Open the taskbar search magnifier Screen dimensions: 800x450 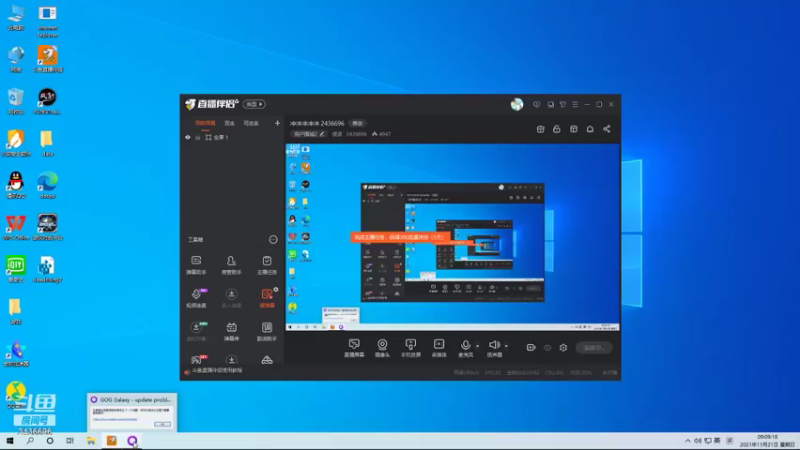click(x=30, y=441)
